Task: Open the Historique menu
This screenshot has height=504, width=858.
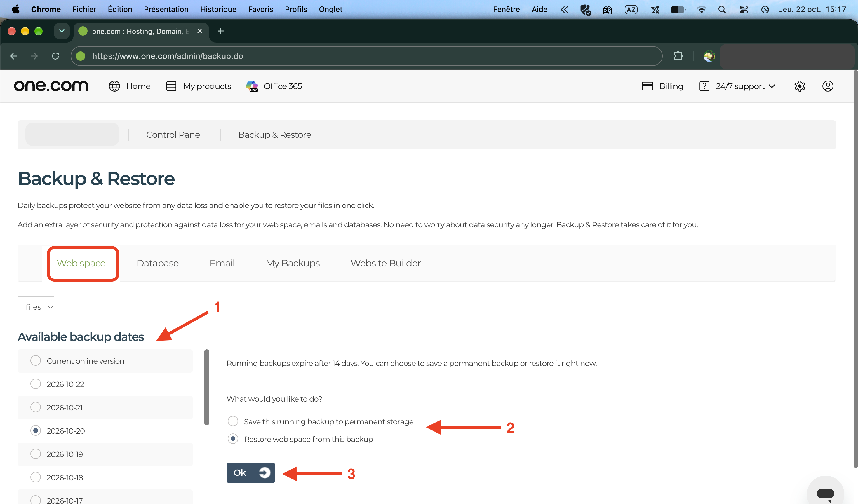Action: pyautogui.click(x=218, y=9)
